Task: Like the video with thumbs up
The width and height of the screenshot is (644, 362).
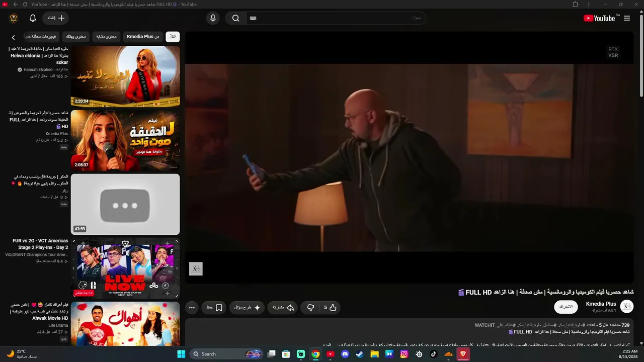Action: [x=330, y=308]
